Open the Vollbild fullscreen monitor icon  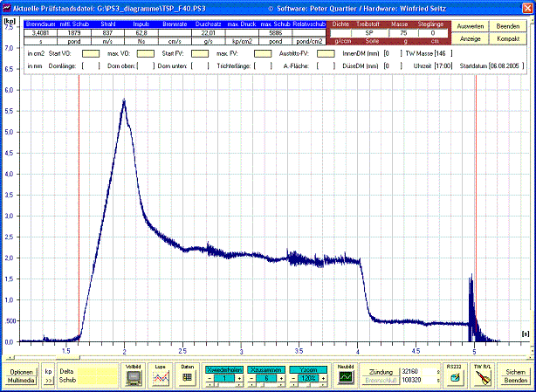(134, 378)
